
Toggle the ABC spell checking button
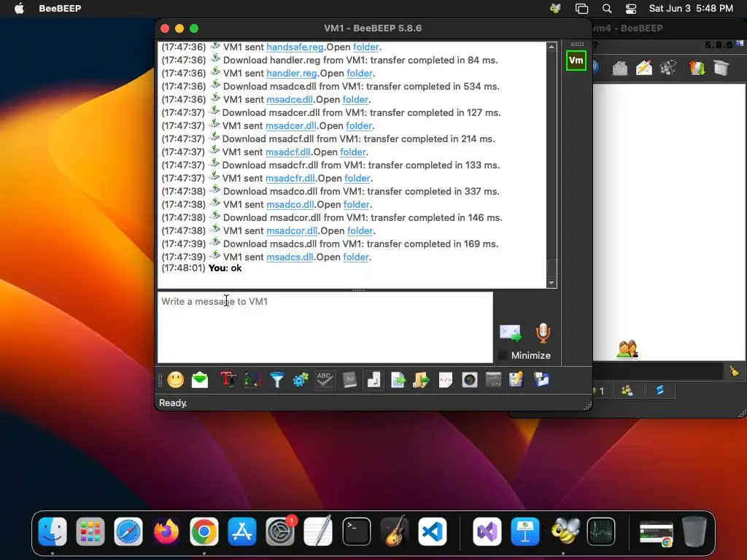(325, 380)
